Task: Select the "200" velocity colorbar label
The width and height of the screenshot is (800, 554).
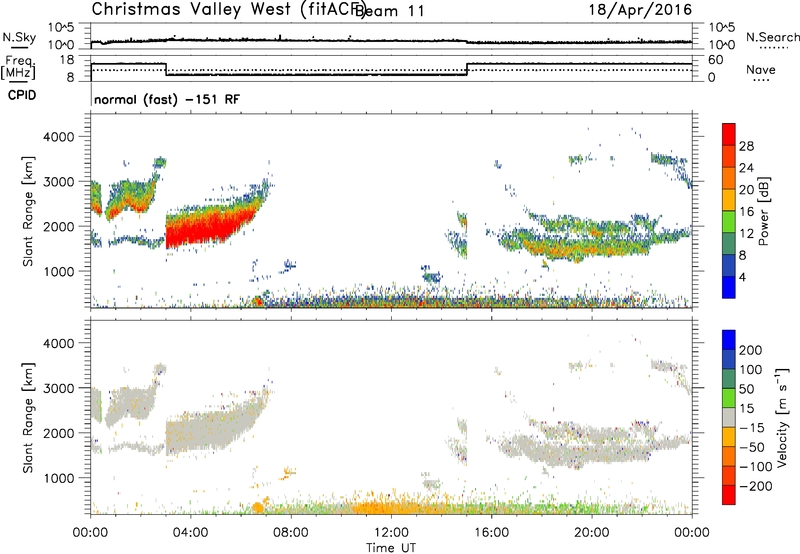Action: 751,350
